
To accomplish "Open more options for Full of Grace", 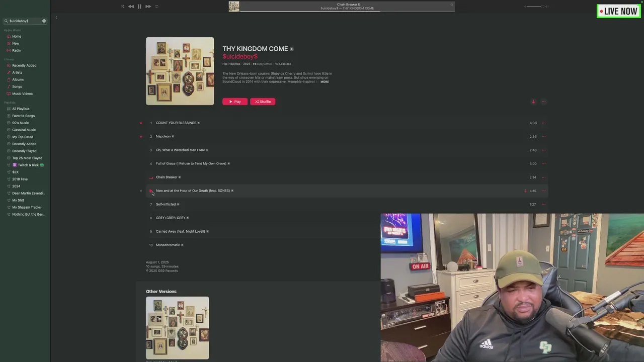I will (x=543, y=163).
